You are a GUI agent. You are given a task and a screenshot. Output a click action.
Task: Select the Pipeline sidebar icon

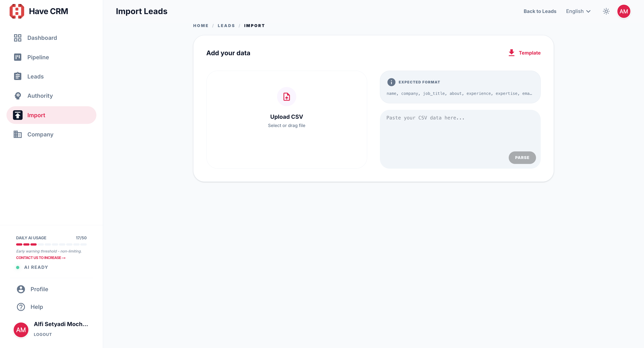click(17, 57)
